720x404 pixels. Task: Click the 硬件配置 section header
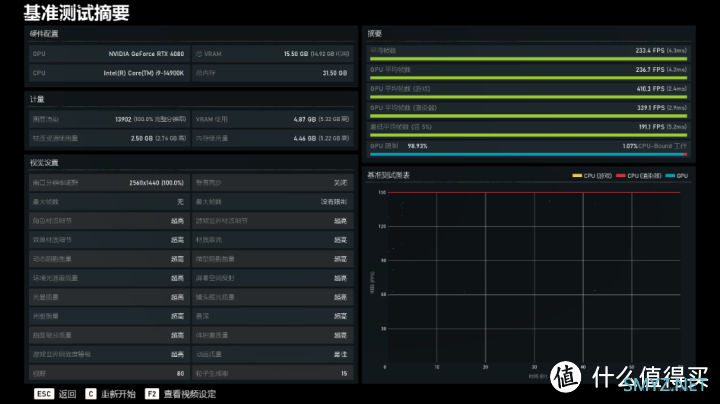tap(44, 34)
